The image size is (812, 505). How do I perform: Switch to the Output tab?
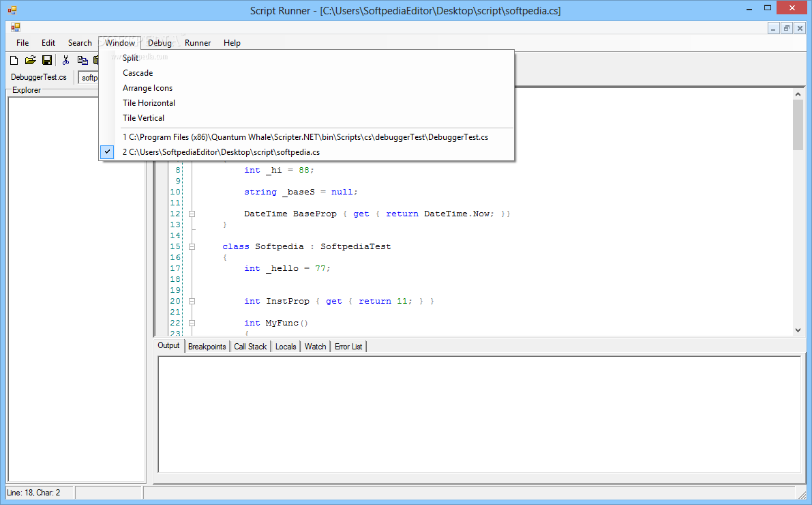coord(168,346)
